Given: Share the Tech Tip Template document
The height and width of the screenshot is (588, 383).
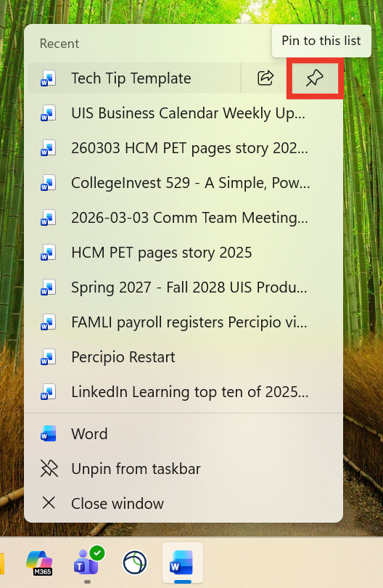Looking at the screenshot, I should pyautogui.click(x=265, y=78).
